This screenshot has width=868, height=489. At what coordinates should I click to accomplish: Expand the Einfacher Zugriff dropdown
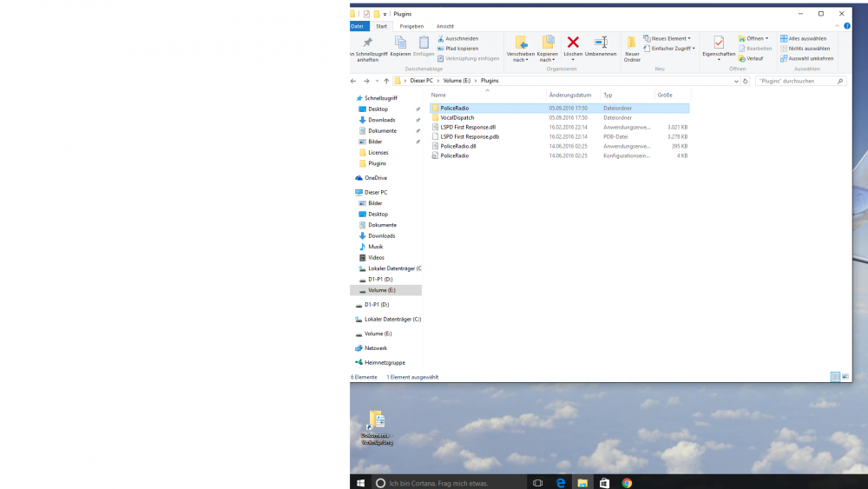pos(671,49)
